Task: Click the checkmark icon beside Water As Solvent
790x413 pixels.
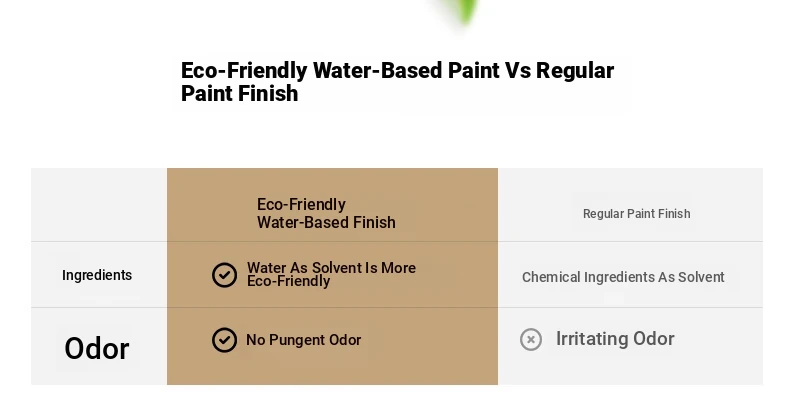Action: pyautogui.click(x=224, y=275)
